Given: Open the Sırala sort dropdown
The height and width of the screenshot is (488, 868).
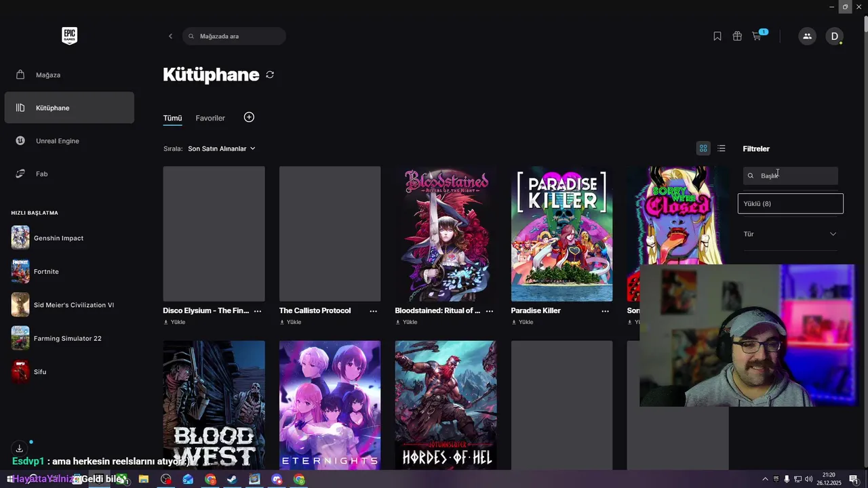Looking at the screenshot, I should coord(222,148).
